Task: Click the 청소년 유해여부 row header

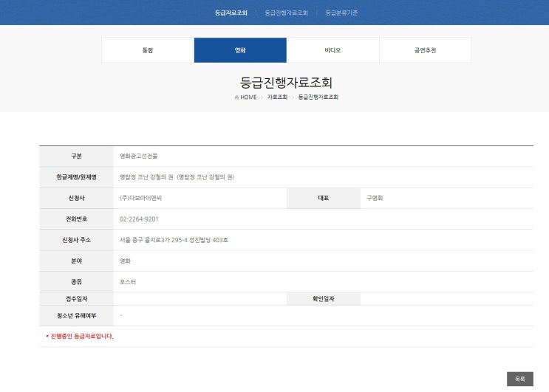Action: (76, 315)
